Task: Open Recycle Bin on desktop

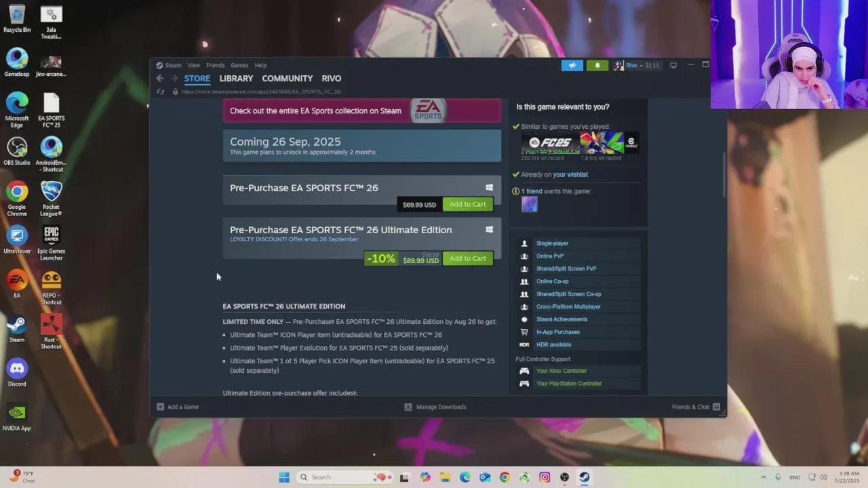Action: pyautogui.click(x=17, y=18)
